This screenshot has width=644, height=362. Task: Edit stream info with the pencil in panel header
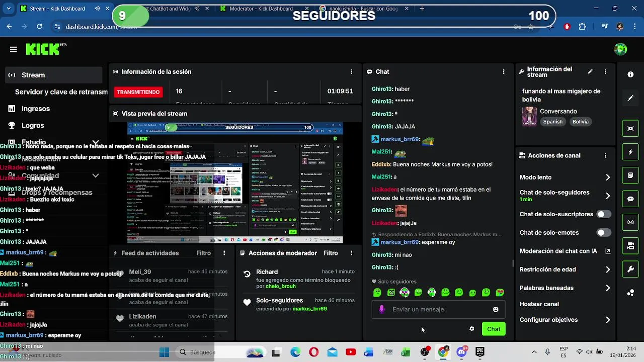590,72
